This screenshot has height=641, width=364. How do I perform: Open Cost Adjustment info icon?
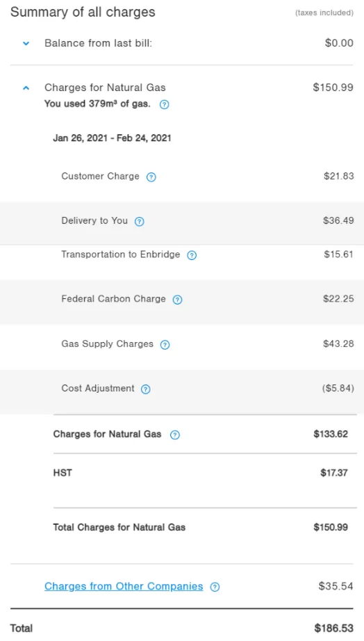[145, 389]
